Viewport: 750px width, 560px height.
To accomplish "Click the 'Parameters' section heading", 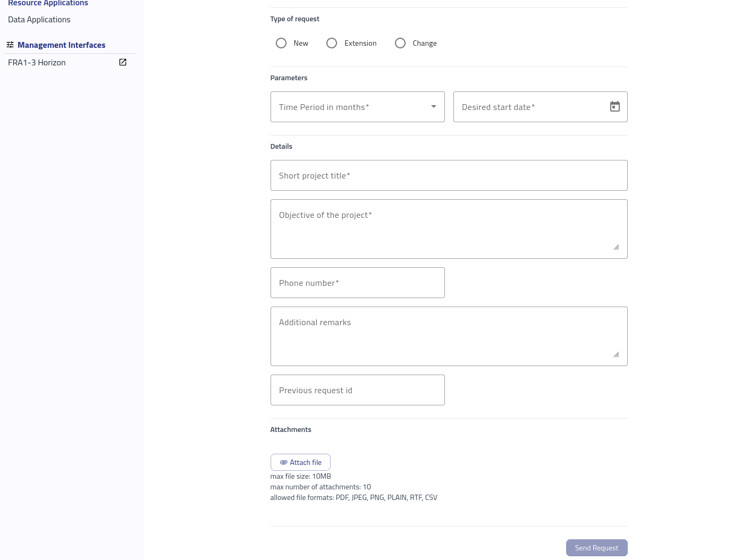I will (x=289, y=78).
